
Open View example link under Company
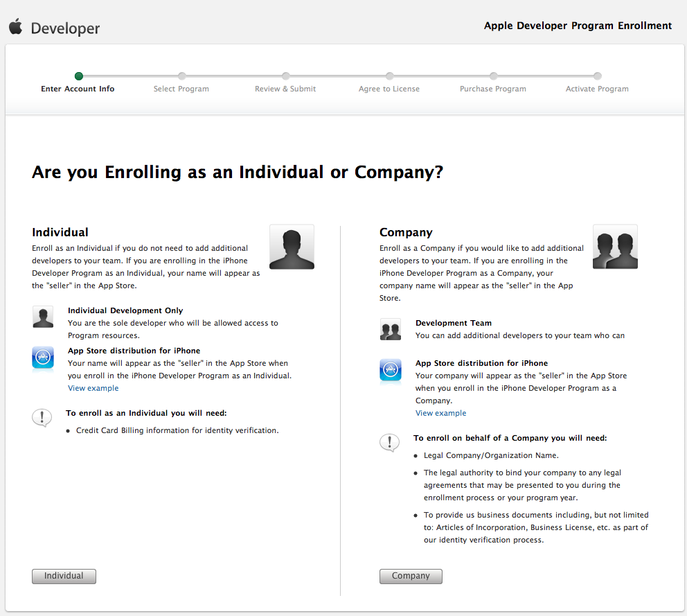tap(440, 413)
